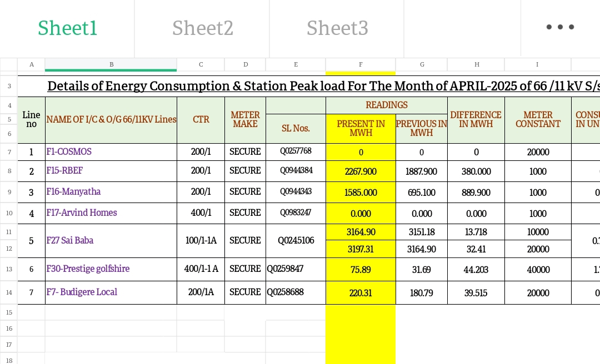Click the Line no header cell
Image resolution: width=600 pixels, height=364 pixels.
point(31,120)
